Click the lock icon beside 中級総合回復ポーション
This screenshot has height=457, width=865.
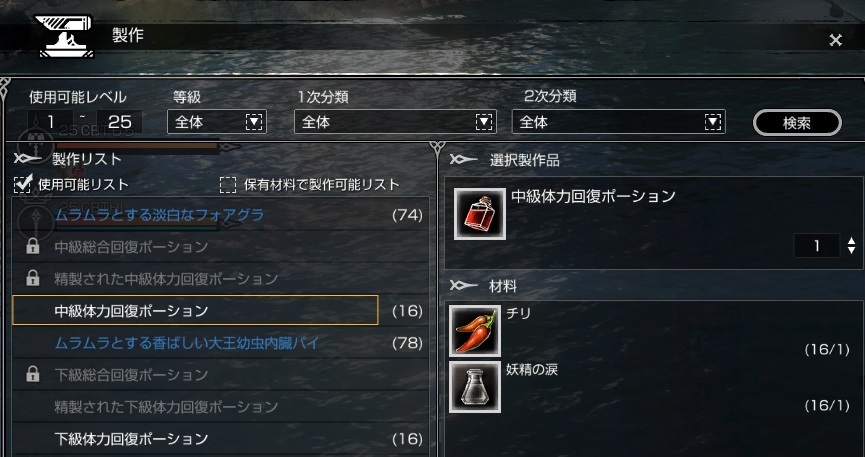tap(33, 247)
